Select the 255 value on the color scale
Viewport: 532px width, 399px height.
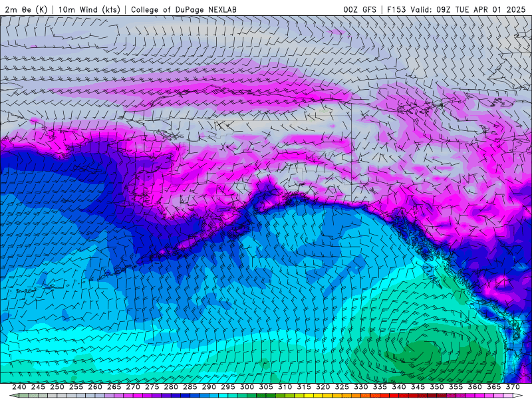click(76, 387)
